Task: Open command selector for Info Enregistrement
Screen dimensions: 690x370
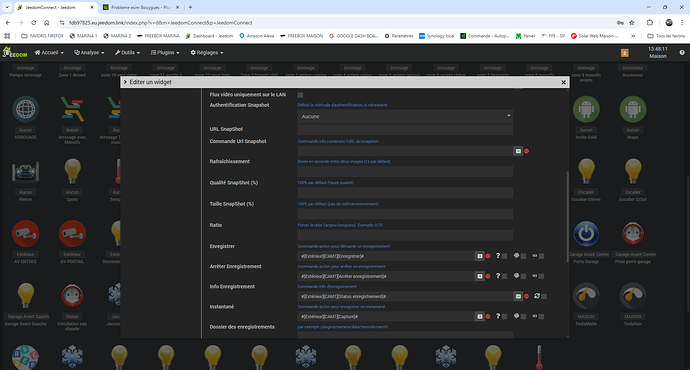Action: [518, 297]
